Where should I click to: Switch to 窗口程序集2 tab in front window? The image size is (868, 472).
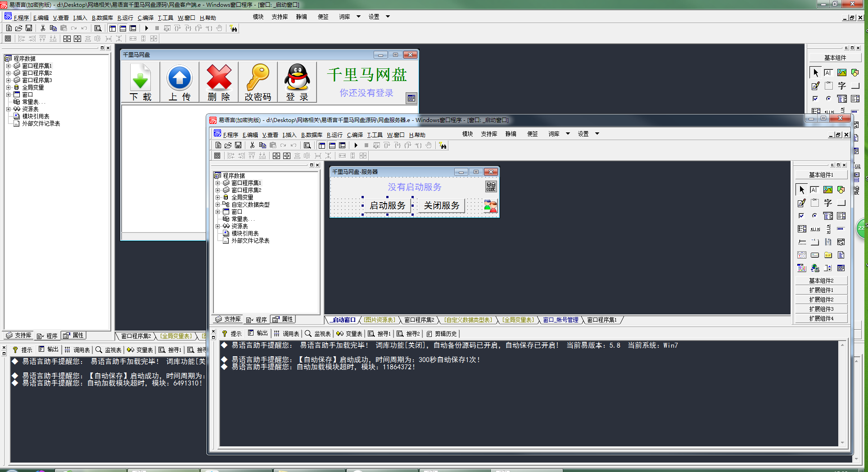pyautogui.click(x=419, y=320)
